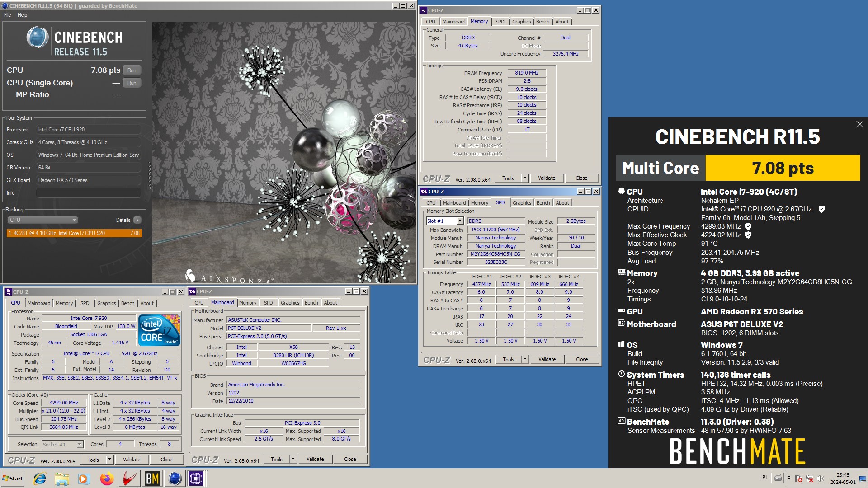Open the Windows Start button
Screen dimensions: 868x488
13,479
